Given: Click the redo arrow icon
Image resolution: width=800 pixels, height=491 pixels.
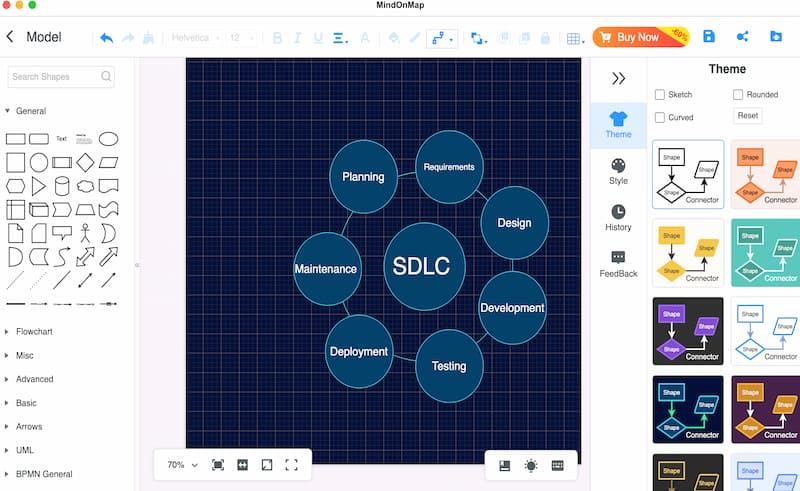Looking at the screenshot, I should (128, 38).
